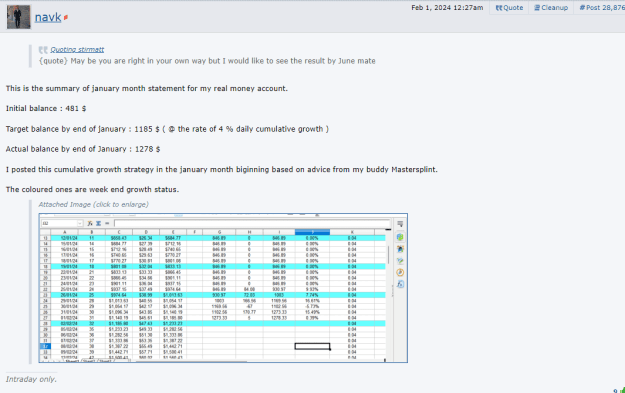Click the quoted text about result by June
625x393 pixels.
click(x=207, y=61)
